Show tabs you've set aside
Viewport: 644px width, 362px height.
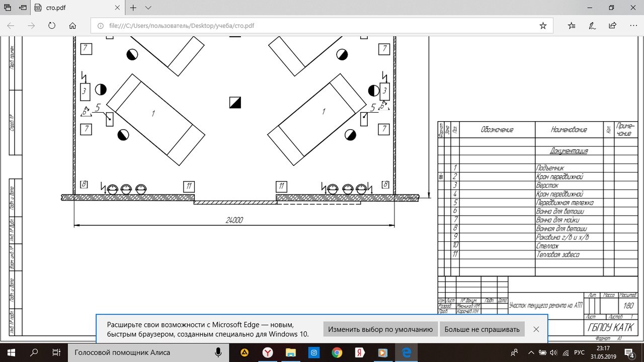(x=7, y=8)
